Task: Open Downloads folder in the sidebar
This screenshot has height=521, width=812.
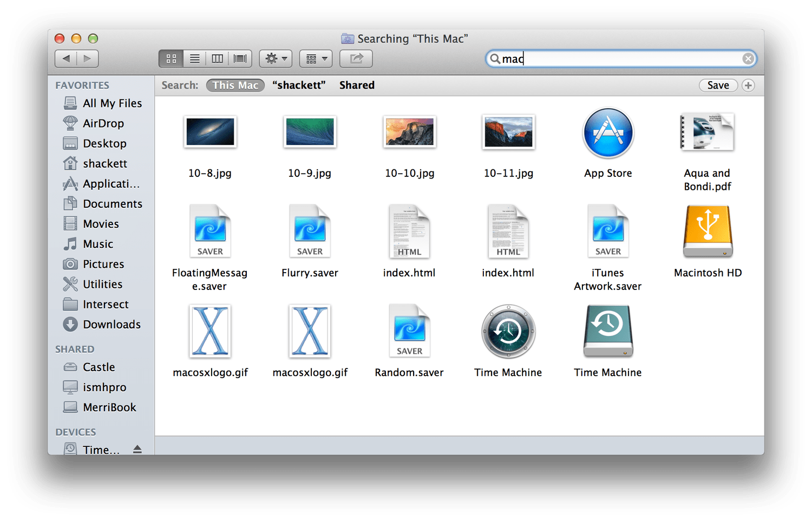Action: [112, 325]
